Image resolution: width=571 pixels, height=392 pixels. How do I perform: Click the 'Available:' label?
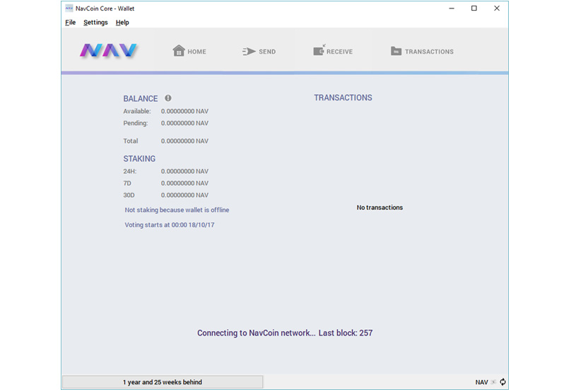click(137, 112)
